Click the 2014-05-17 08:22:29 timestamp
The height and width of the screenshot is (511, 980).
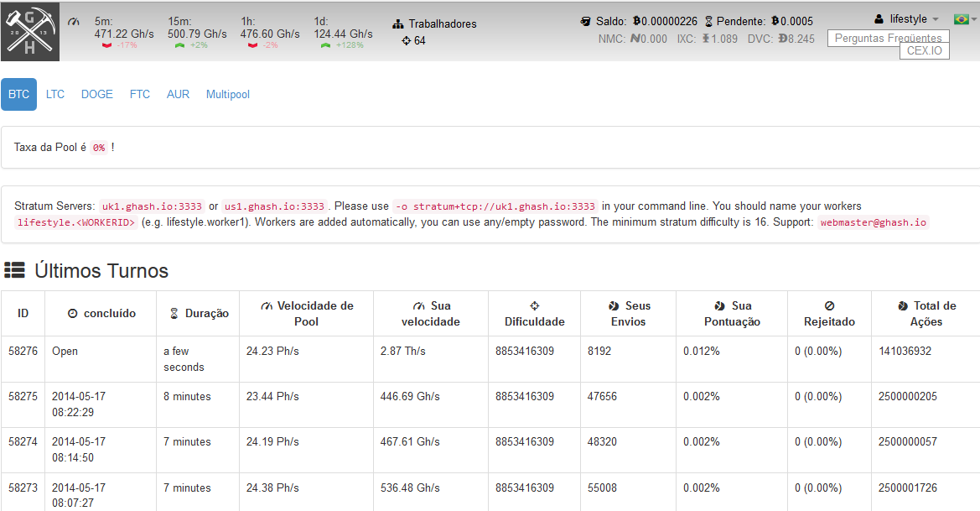pos(79,404)
